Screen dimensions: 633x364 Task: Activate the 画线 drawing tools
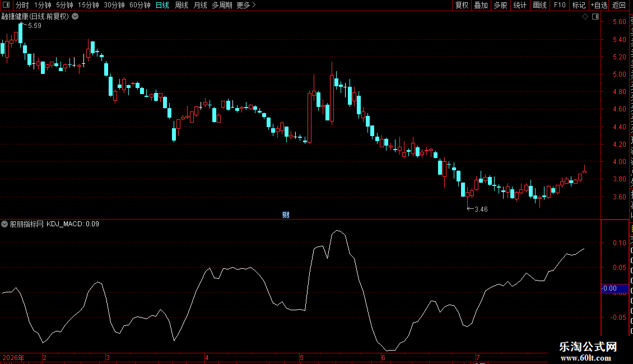coord(539,5)
